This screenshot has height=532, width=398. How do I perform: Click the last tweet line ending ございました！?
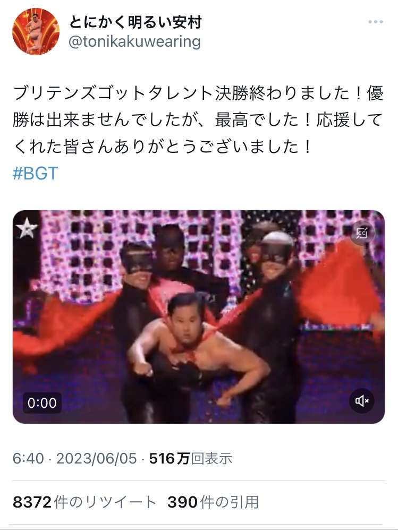[162, 147]
